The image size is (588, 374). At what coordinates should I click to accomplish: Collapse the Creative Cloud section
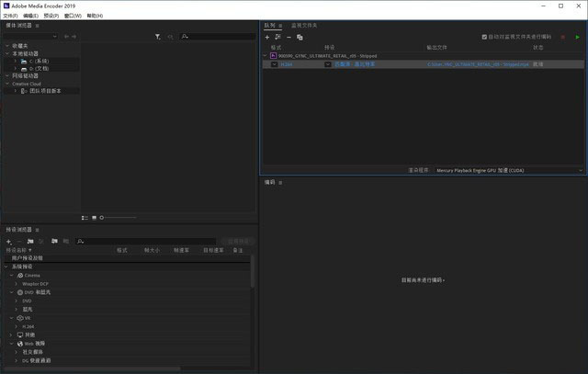tap(7, 84)
